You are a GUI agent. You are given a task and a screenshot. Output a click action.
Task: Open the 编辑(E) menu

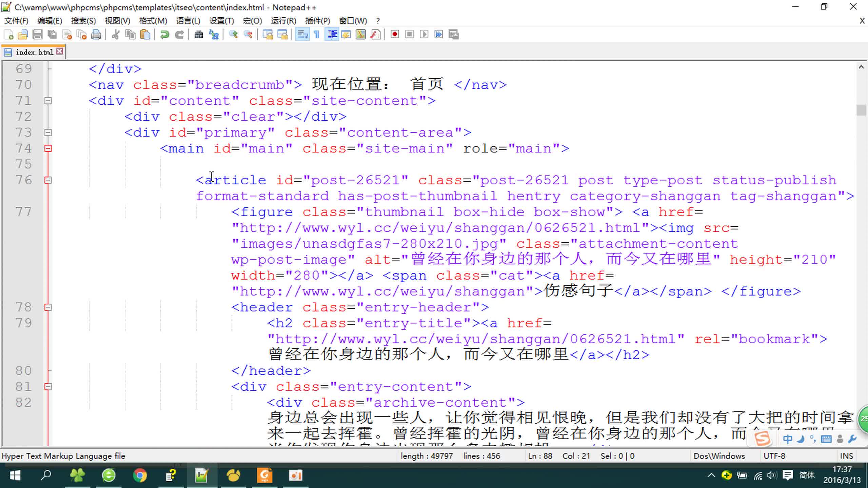(x=50, y=21)
